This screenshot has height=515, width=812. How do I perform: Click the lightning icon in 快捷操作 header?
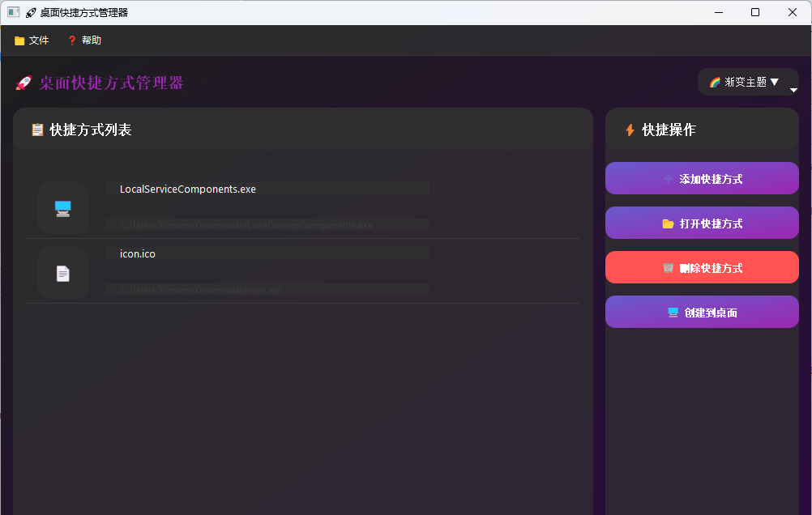630,130
